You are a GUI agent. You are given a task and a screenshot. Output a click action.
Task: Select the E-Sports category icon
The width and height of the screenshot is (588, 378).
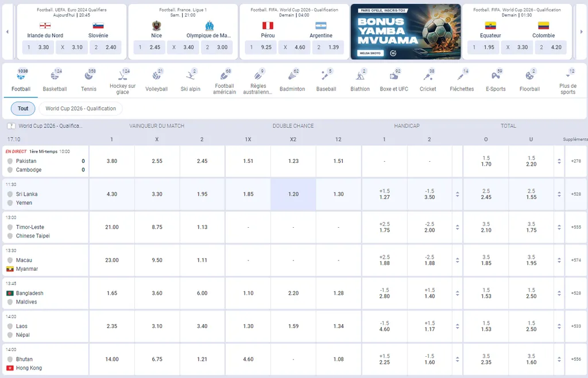click(496, 76)
